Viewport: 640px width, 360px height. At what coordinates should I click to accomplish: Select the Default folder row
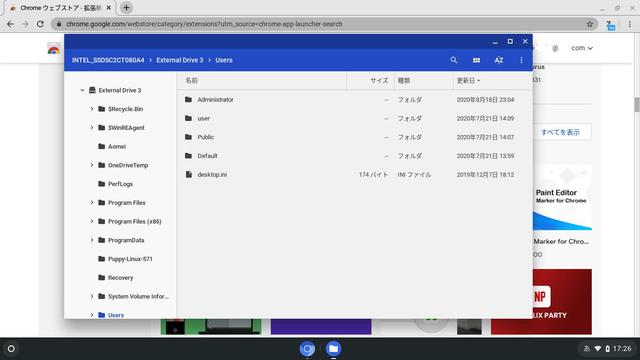coord(354,156)
